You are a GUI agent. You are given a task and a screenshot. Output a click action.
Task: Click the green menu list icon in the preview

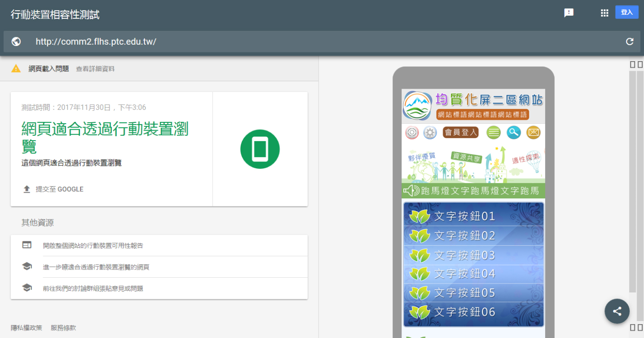pyautogui.click(x=494, y=133)
